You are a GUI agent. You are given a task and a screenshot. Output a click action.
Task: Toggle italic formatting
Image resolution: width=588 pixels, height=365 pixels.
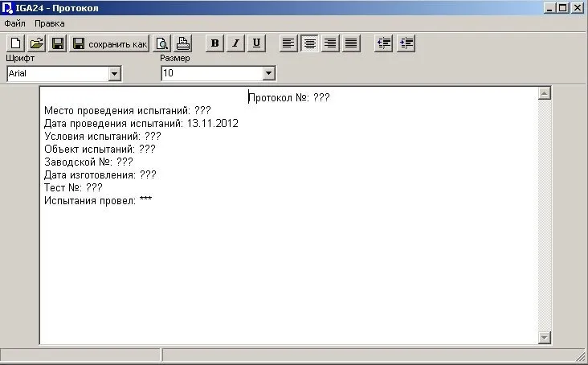pyautogui.click(x=236, y=43)
